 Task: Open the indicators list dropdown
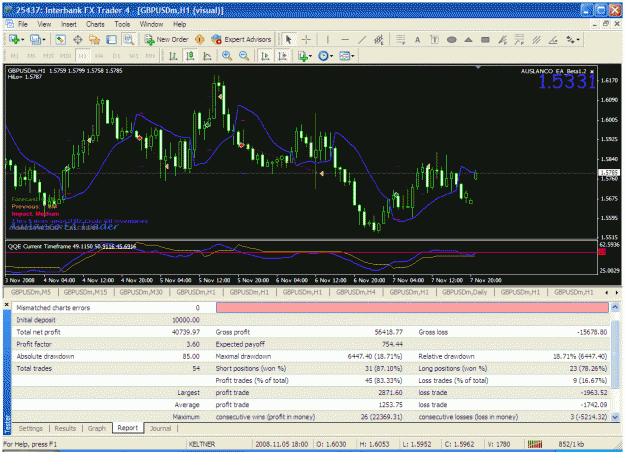pyautogui.click(x=305, y=56)
